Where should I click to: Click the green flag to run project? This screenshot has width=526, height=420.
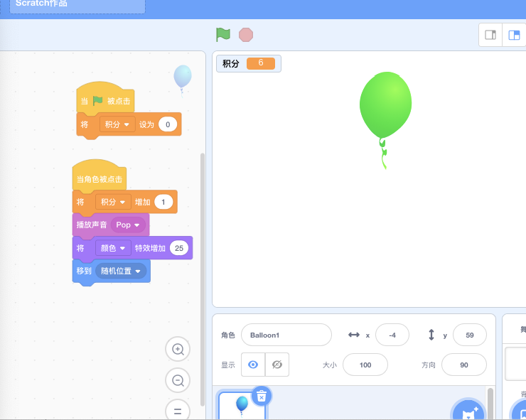pos(223,34)
